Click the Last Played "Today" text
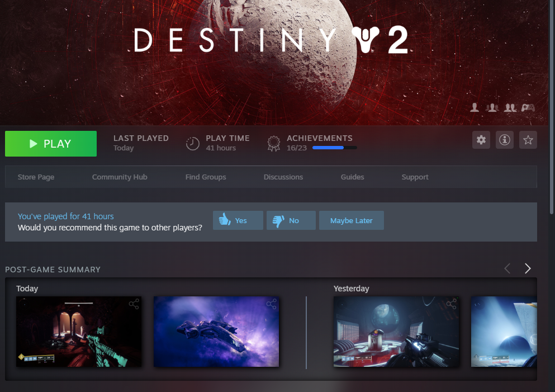 coord(124,148)
